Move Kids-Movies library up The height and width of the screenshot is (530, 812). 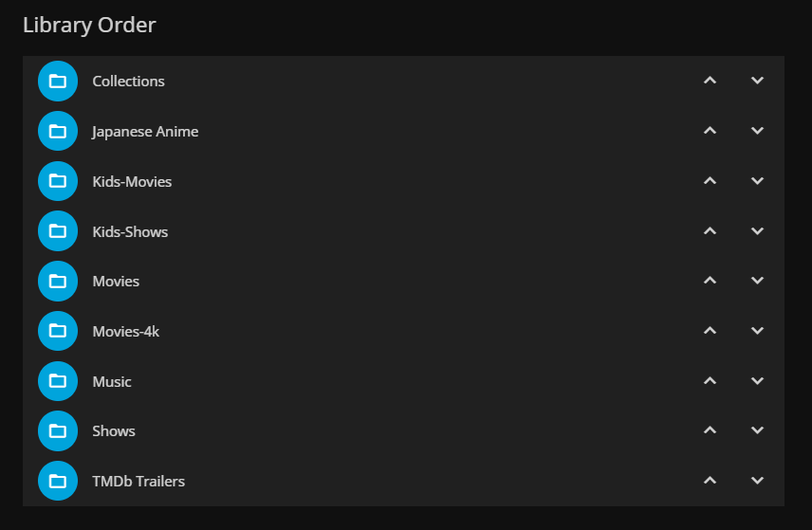(710, 181)
